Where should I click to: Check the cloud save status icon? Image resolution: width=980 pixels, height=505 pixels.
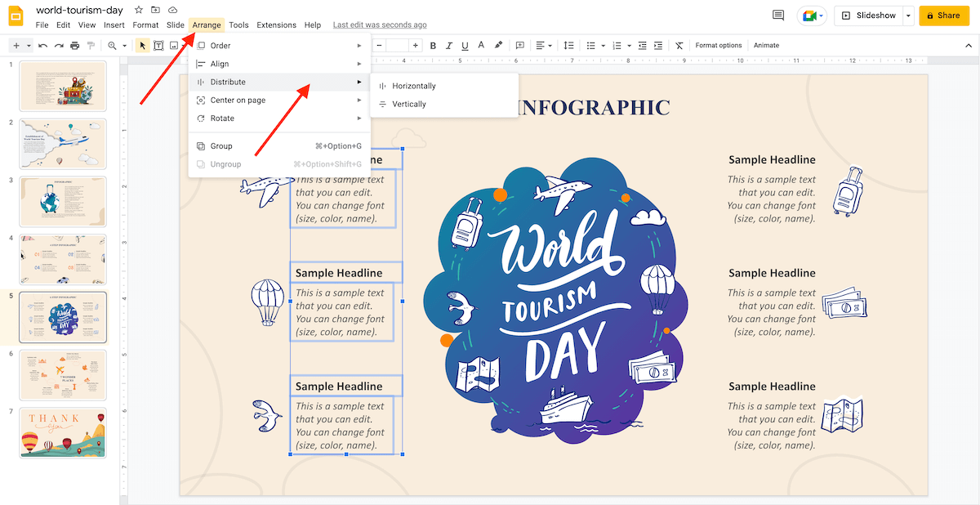coord(172,10)
